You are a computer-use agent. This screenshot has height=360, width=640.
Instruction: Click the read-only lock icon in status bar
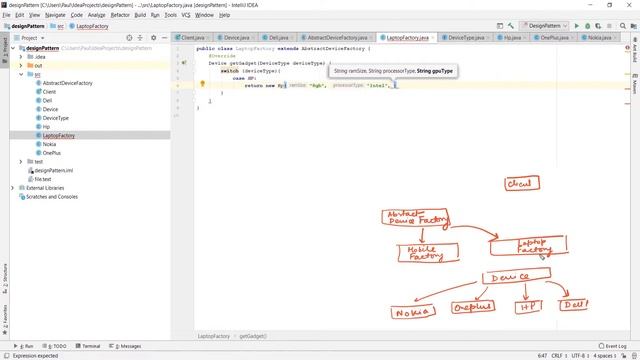pos(624,356)
